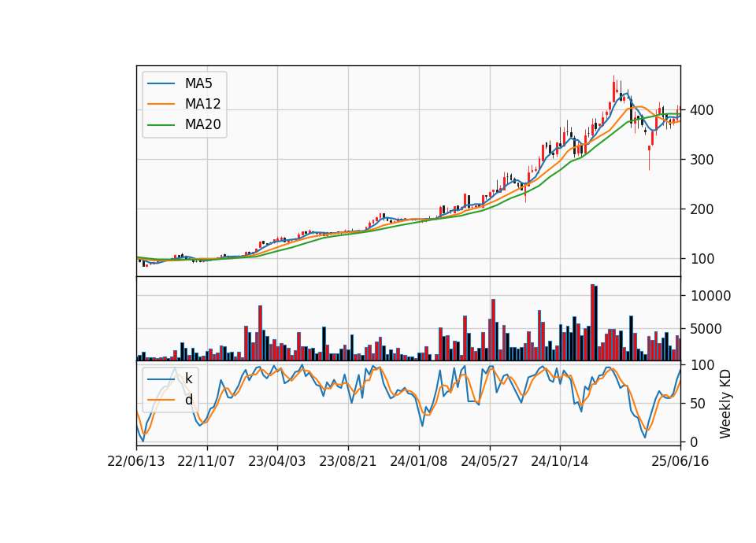Click the orange MA12 legend line sample
This screenshot has width=756, height=543.
pyautogui.click(x=161, y=104)
